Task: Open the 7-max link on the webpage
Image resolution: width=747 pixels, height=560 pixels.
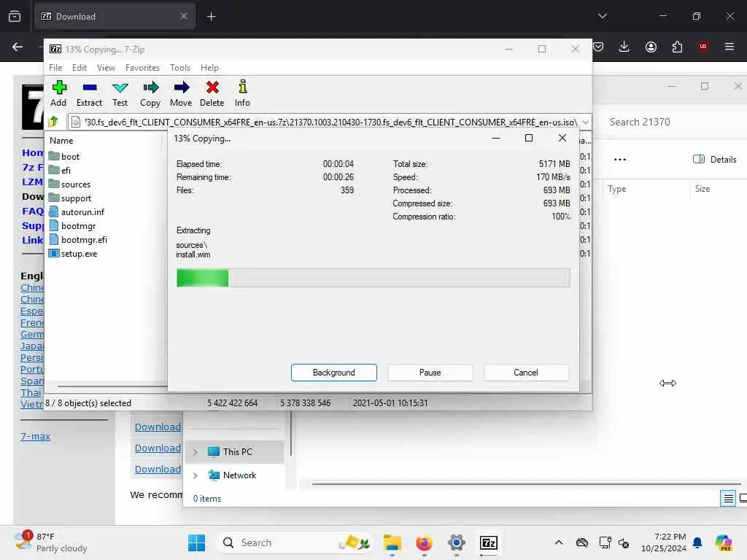Action: pos(35,436)
